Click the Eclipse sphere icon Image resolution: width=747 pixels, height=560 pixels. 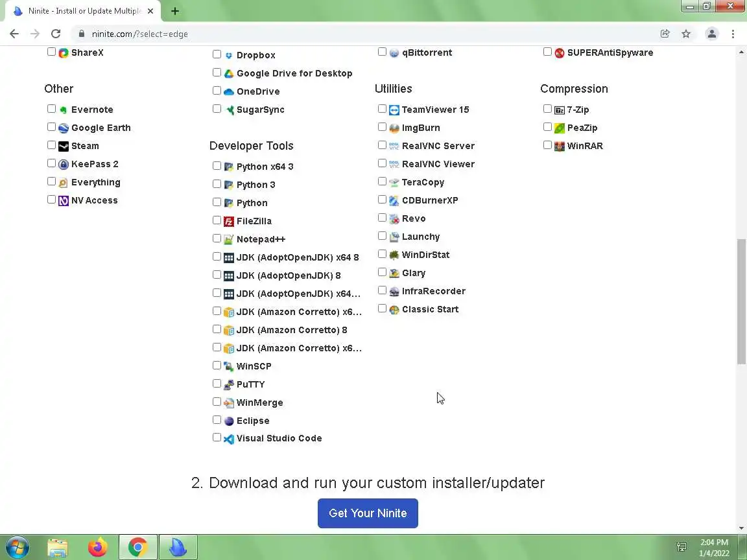pyautogui.click(x=229, y=421)
